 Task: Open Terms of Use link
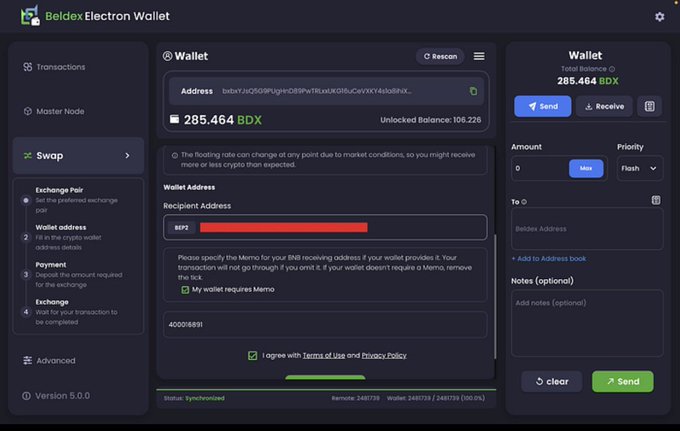(324, 356)
